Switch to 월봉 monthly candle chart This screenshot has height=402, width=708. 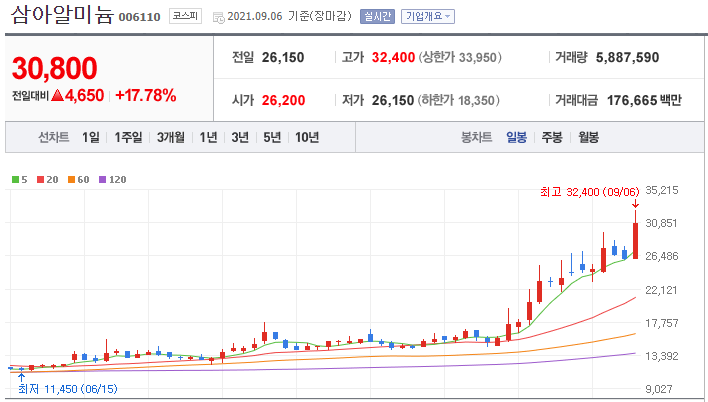589,137
